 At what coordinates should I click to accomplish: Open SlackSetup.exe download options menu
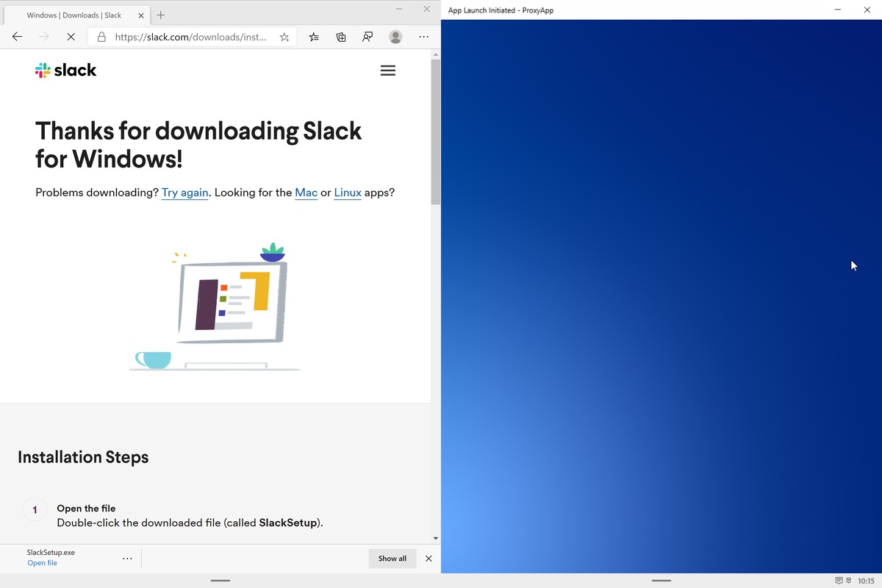(x=127, y=559)
